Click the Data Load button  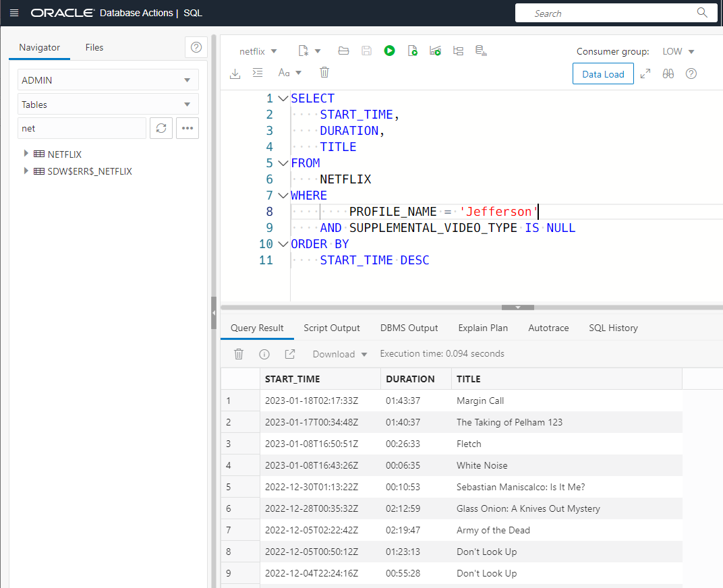[603, 73]
